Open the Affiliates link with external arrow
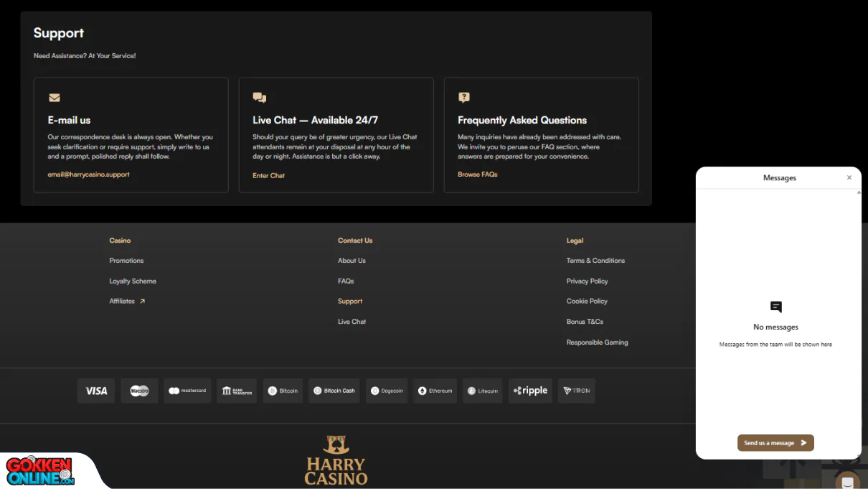The height and width of the screenshot is (489, 868). coord(127,301)
